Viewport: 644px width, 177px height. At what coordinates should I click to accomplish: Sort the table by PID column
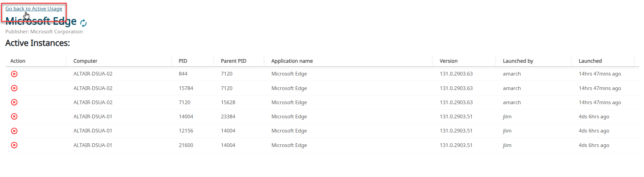tap(183, 61)
